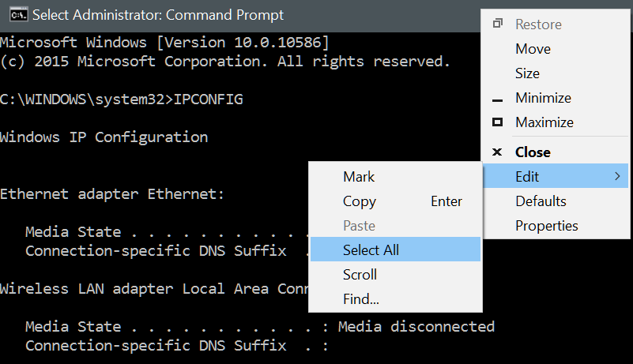Screen dimensions: 633x364
Task: Expand the Edit submenu arrow
Action: [x=617, y=177]
